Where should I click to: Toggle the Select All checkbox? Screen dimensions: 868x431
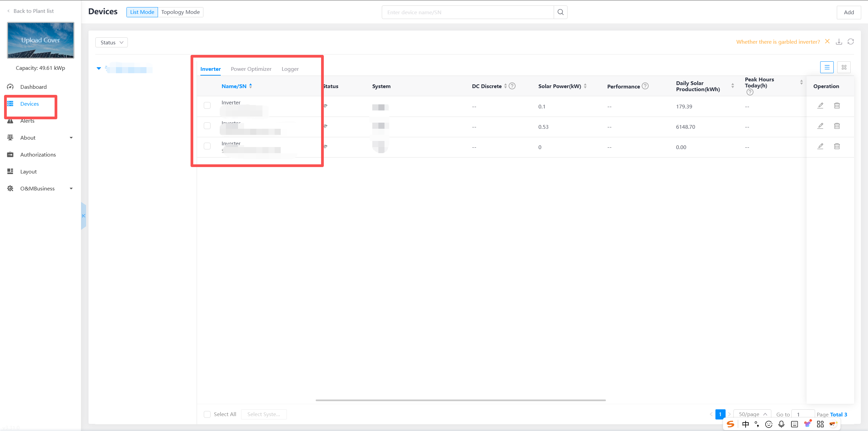(x=207, y=414)
